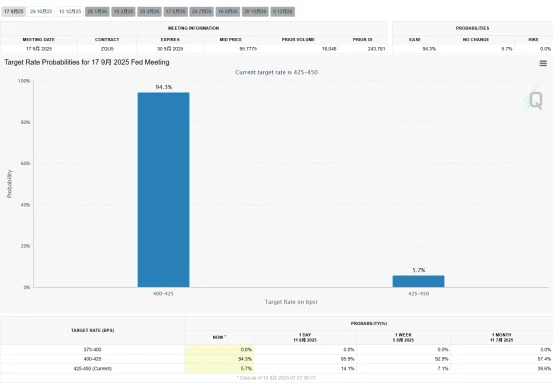Select the 17 9月25 meeting tab
Viewport: 553px width, 383px height.
point(14,12)
